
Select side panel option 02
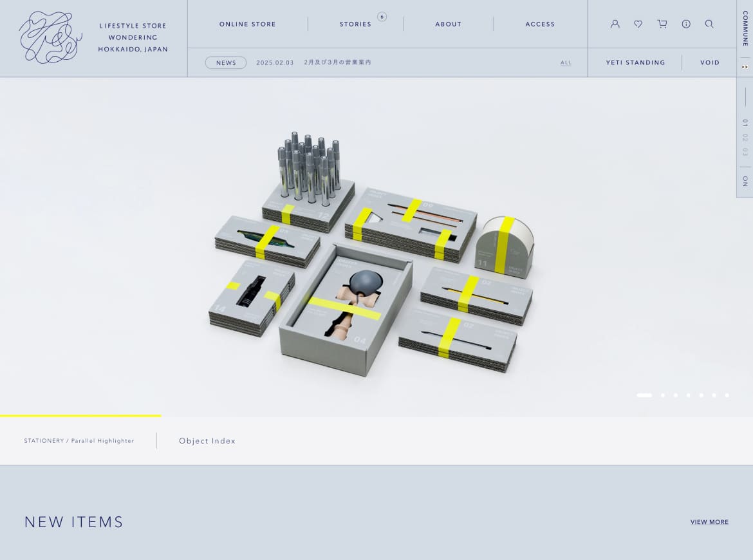point(745,137)
